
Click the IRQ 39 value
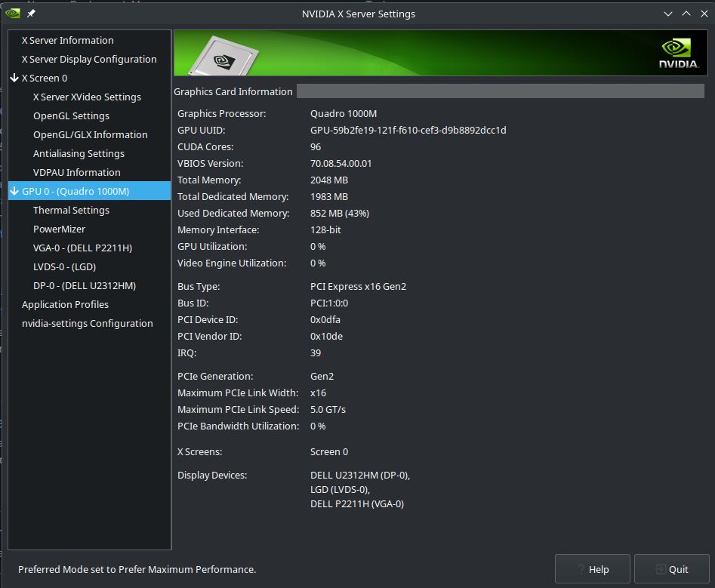tap(316, 353)
